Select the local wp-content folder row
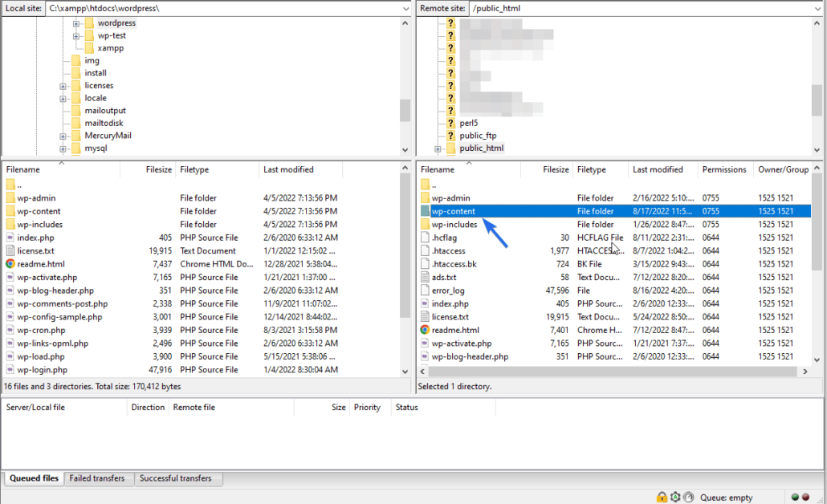The image size is (827, 504). tap(171, 211)
